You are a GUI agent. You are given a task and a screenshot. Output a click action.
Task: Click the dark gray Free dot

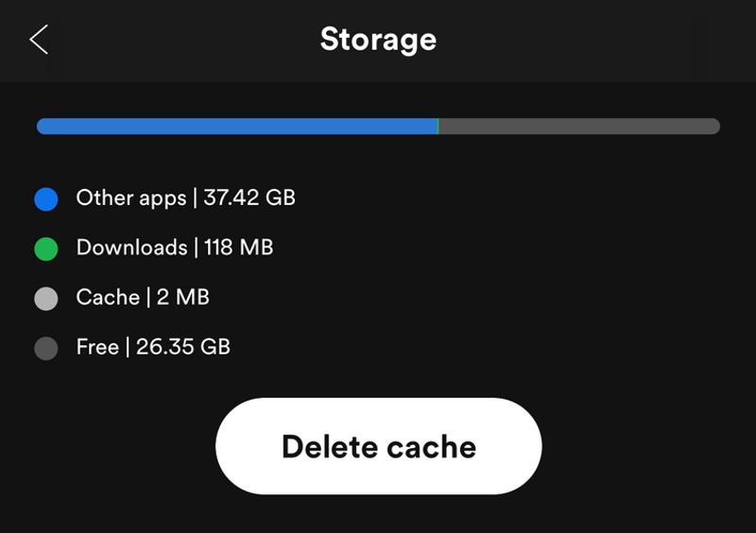click(x=46, y=349)
